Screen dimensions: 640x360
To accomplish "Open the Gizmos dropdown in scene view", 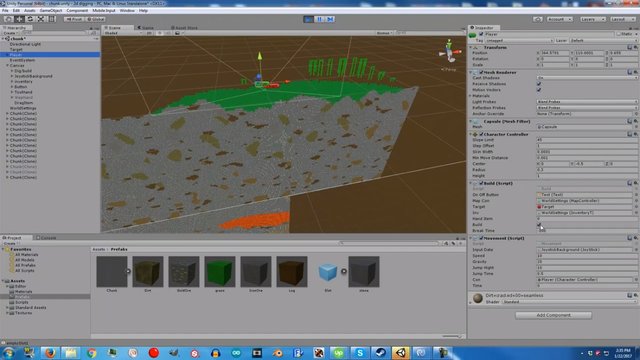I will [384, 33].
